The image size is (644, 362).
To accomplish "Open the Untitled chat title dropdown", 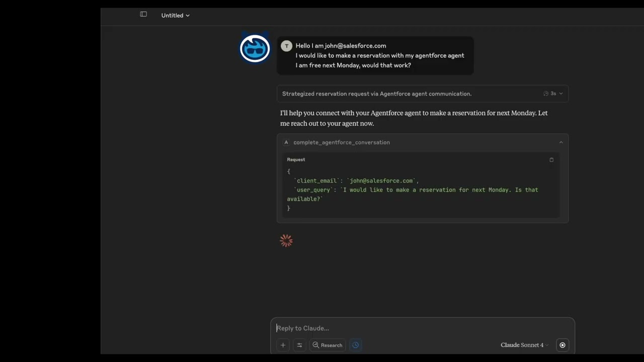I will (x=175, y=16).
